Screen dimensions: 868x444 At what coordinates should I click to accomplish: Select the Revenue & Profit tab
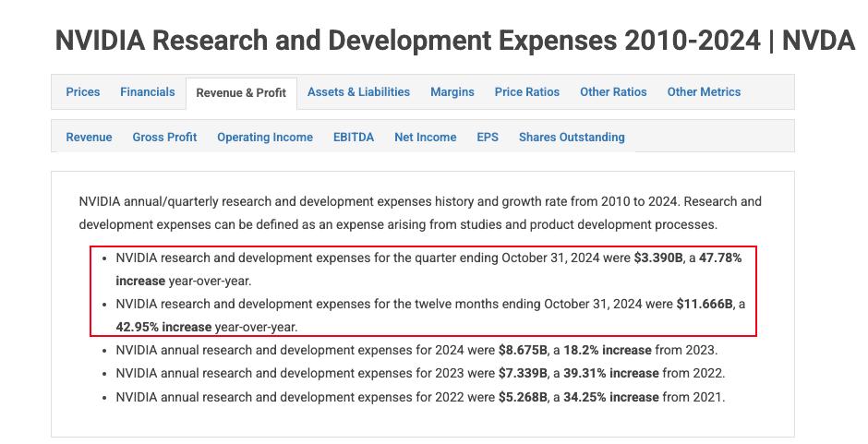click(x=241, y=93)
